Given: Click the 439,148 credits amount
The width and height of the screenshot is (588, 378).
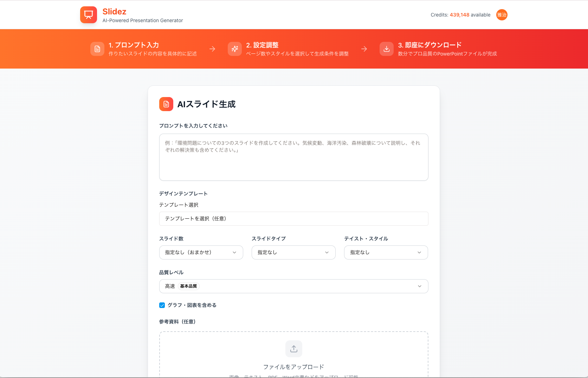Looking at the screenshot, I should click(x=459, y=15).
